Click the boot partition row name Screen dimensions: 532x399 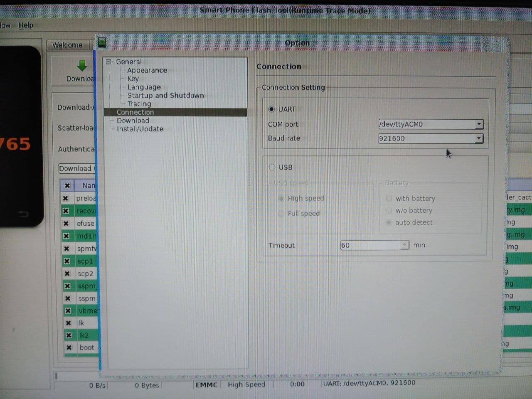coord(87,347)
